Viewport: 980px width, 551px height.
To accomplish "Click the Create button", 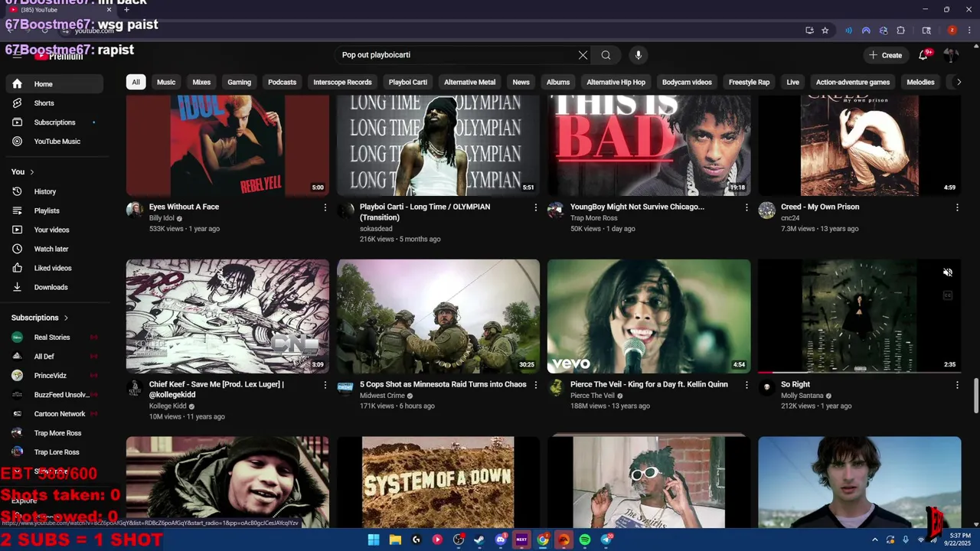I will (x=885, y=55).
